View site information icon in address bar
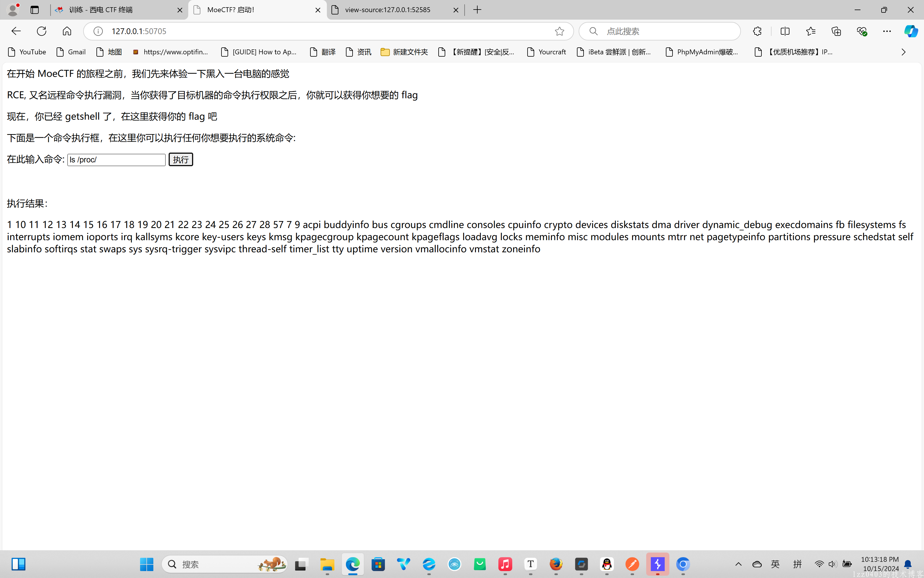Screen dimensions: 924x578 pos(98,31)
